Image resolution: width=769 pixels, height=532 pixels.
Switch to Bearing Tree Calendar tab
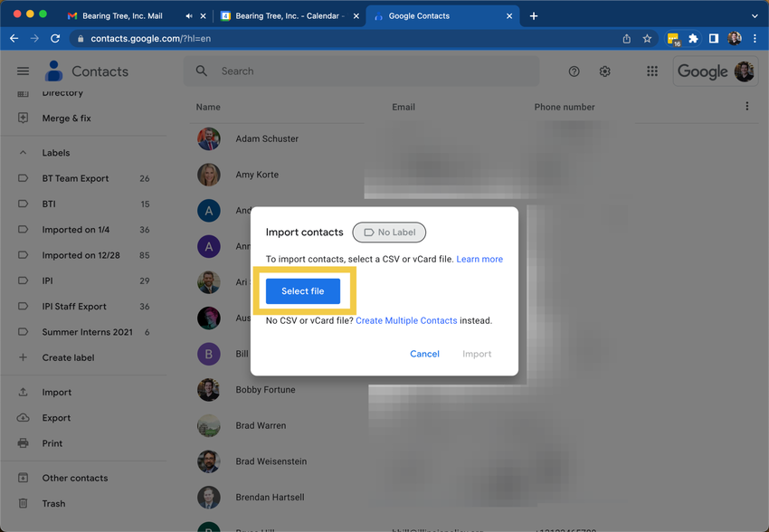pos(290,15)
